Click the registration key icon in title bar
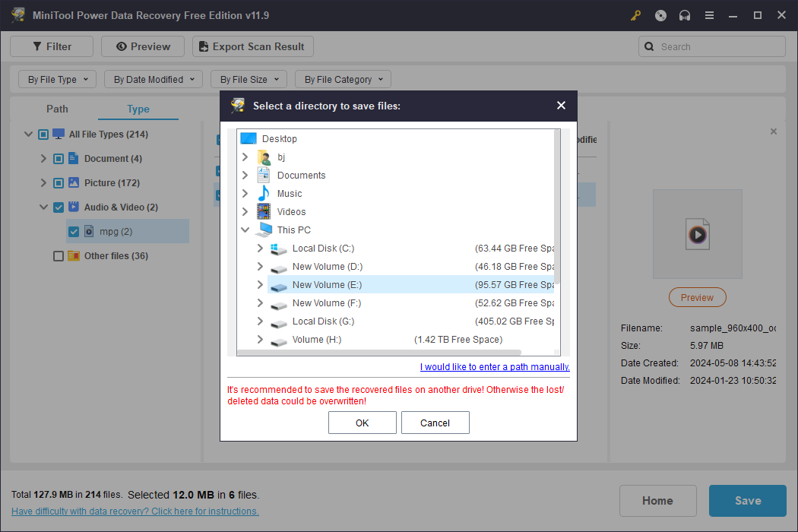Viewport: 798px width, 532px height. pos(635,15)
